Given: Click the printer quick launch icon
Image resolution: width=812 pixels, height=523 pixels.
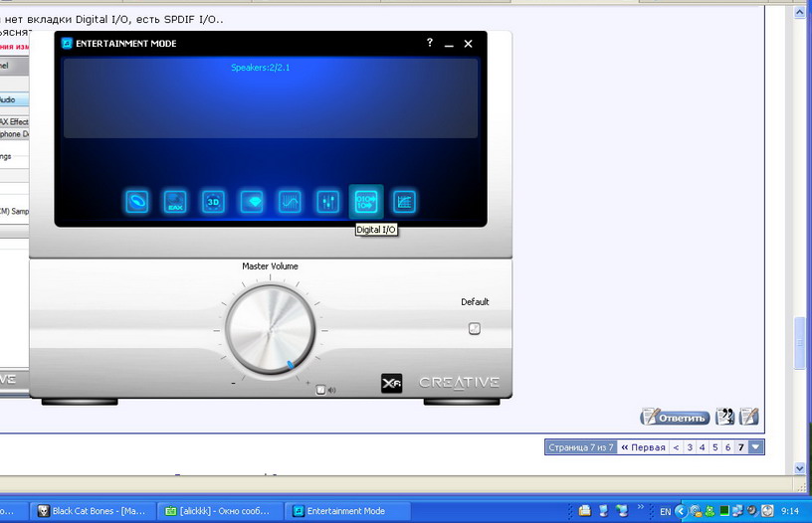Looking at the screenshot, I should point(585,511).
